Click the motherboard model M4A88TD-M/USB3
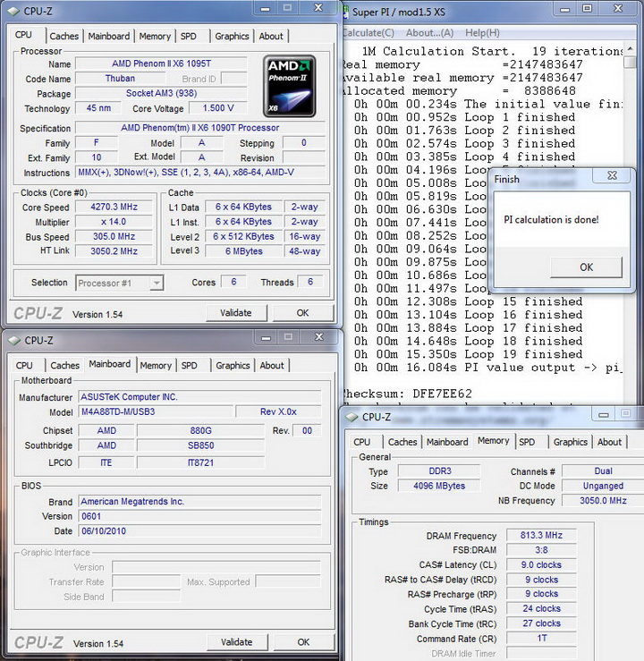The image size is (644, 661). [x=156, y=411]
